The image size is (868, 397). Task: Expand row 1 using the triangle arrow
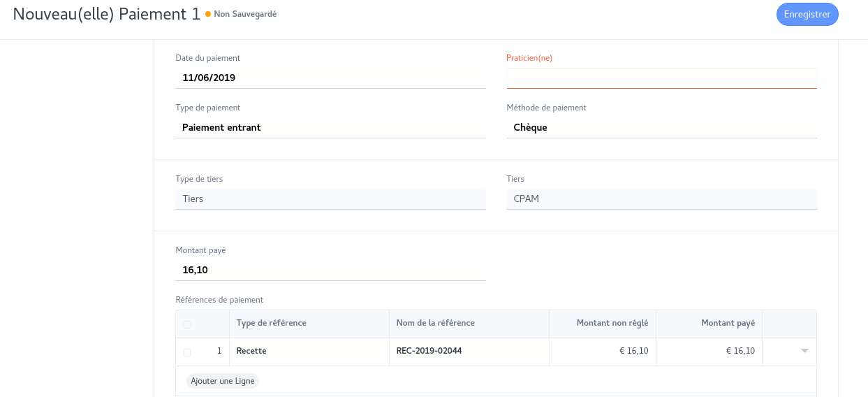click(804, 351)
